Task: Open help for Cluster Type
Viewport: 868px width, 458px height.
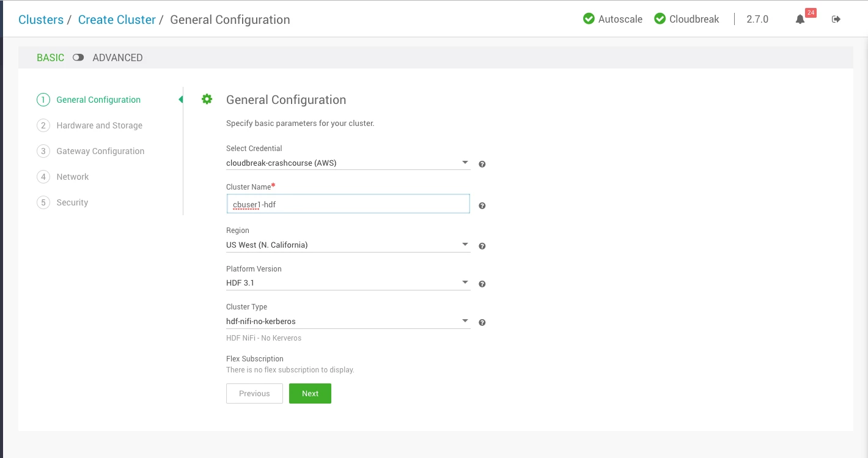Action: (482, 323)
